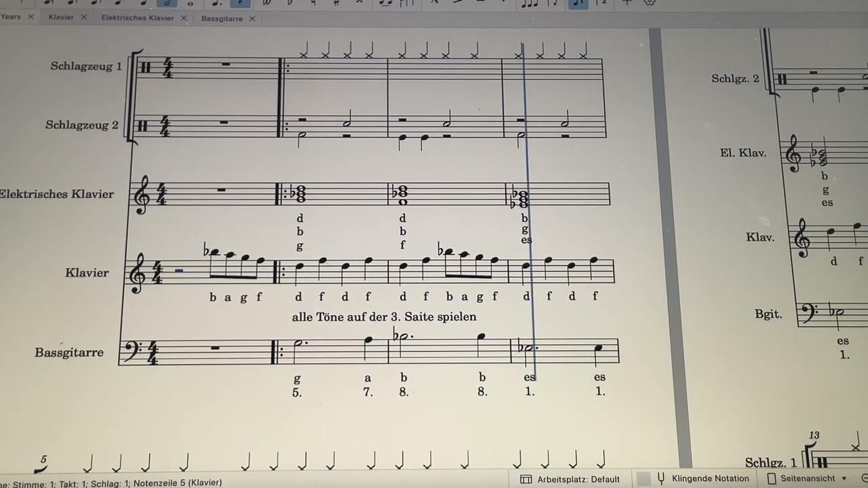Close the Klavier tab
The height and width of the screenshot is (488, 868).
(x=84, y=18)
